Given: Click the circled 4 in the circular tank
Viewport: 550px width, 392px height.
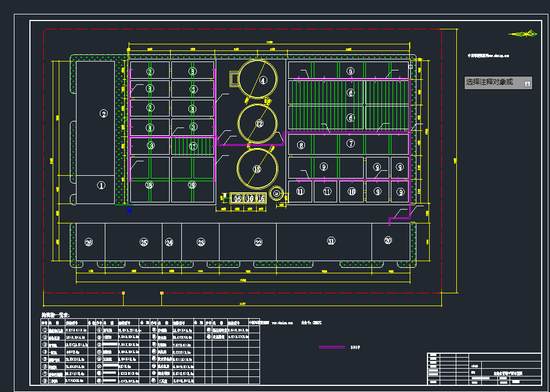Looking at the screenshot, I should (x=263, y=80).
